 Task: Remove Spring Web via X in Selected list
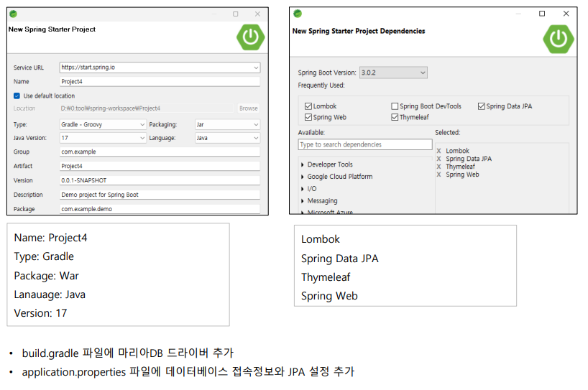click(x=438, y=175)
